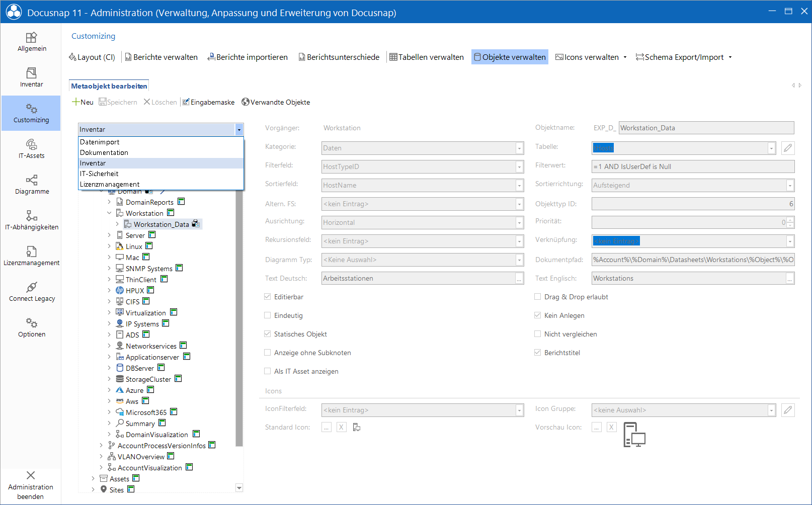Open the Ausrichtung dropdown
The width and height of the screenshot is (812, 505).
pos(519,222)
